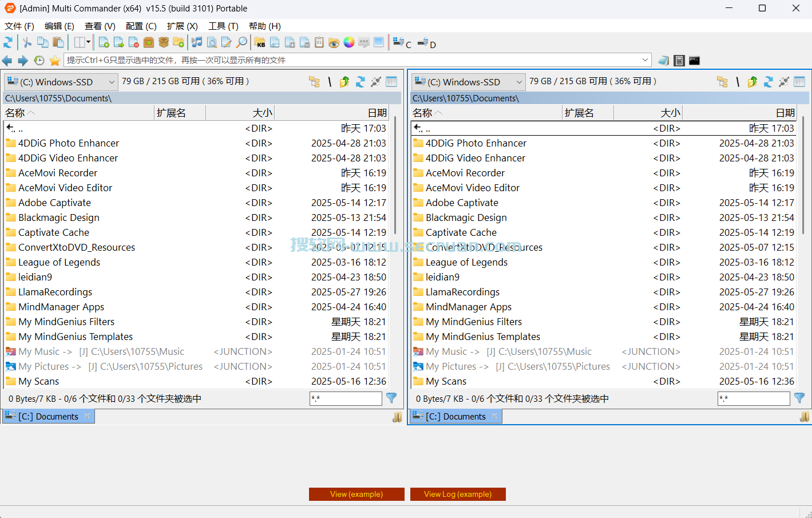This screenshot has height=518, width=812.
Task: Click the folder size KB icon
Action: [x=260, y=42]
